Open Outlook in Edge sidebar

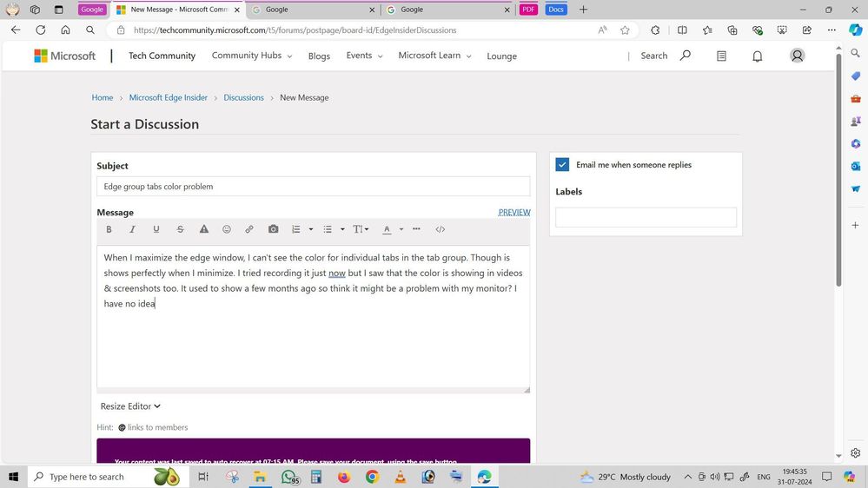(x=855, y=166)
